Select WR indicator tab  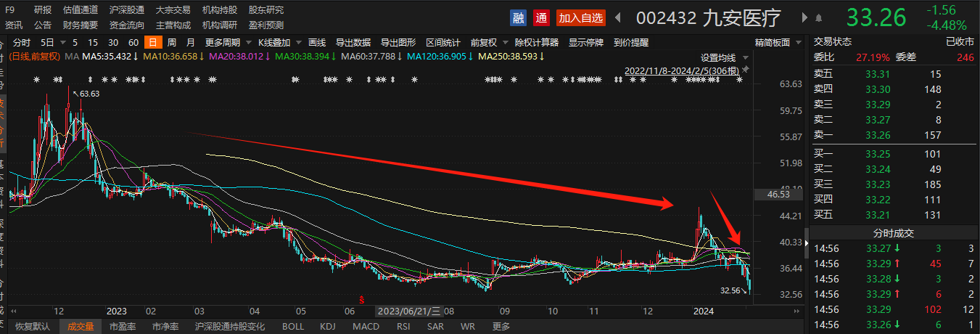[x=468, y=327]
